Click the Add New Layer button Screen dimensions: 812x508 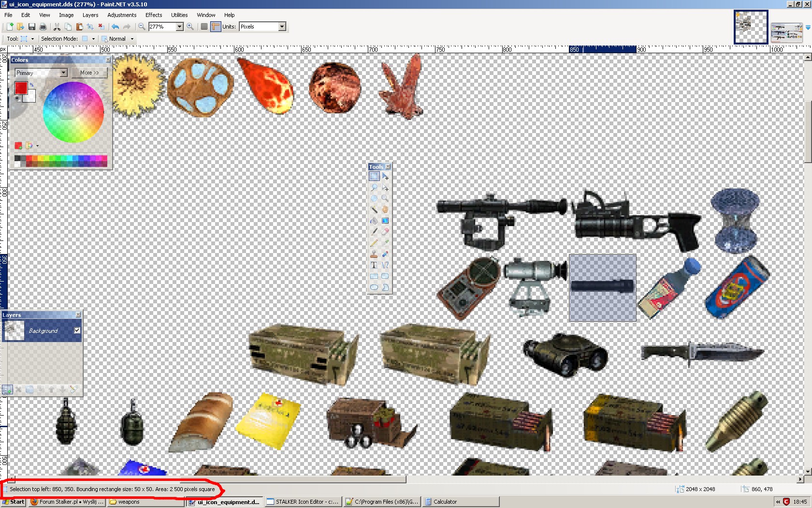click(7, 389)
